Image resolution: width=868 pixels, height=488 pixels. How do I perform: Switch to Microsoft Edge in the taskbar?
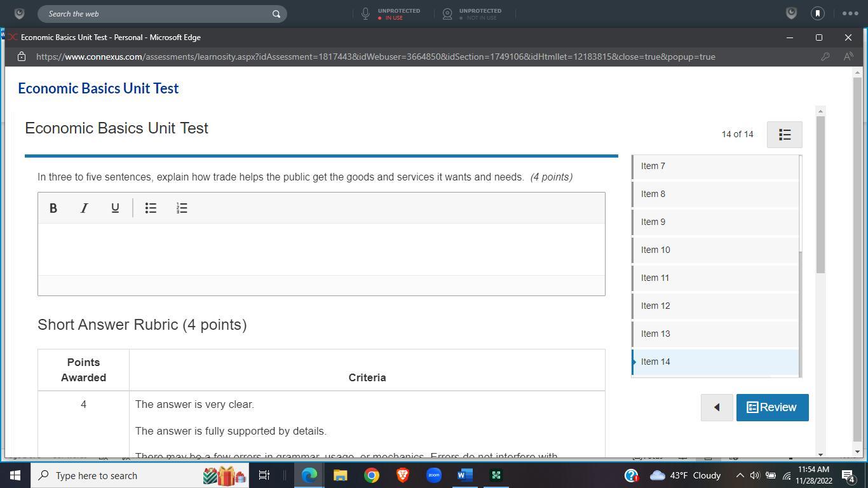pyautogui.click(x=309, y=475)
